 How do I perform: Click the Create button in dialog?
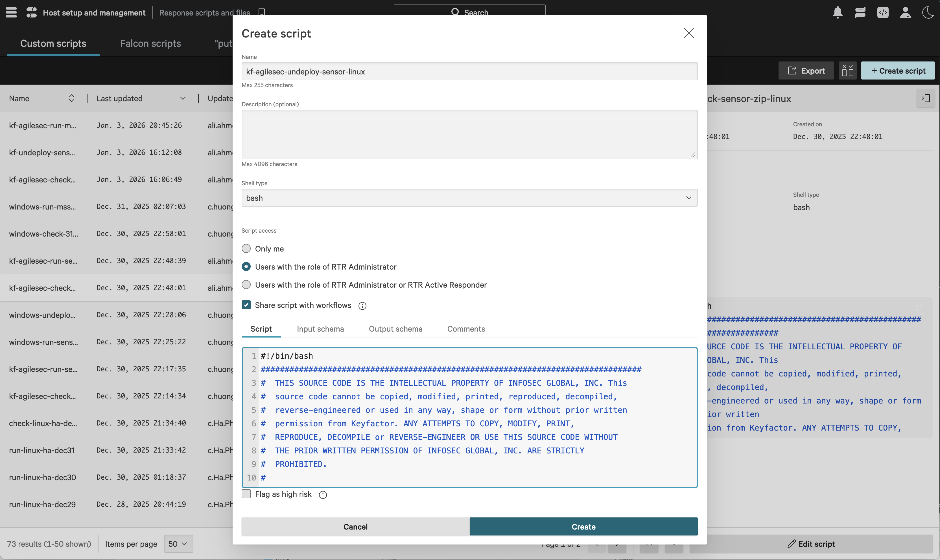pos(583,526)
